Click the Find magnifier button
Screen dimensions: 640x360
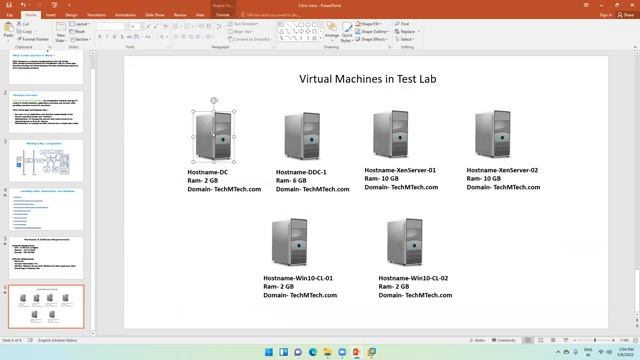tap(402, 24)
